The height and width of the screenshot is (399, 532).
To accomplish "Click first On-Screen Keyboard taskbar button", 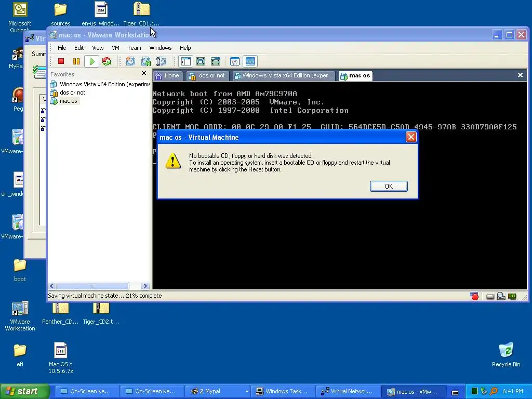I will pos(87,392).
